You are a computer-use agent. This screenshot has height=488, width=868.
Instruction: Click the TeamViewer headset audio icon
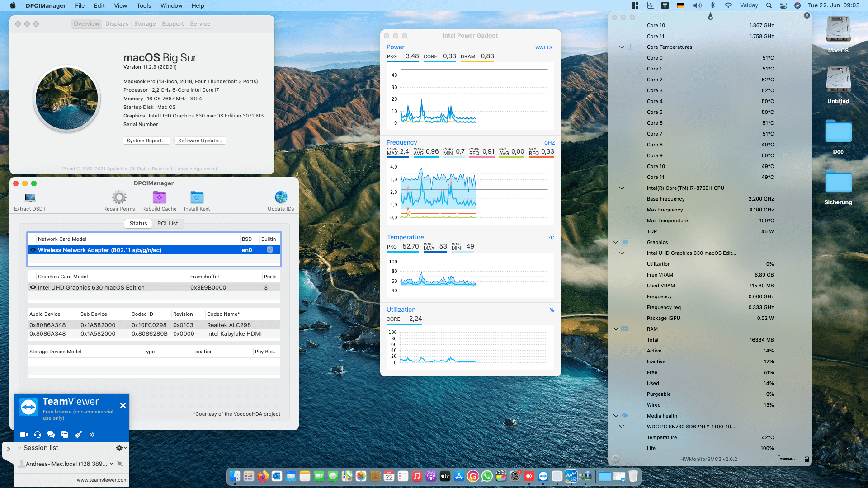(x=38, y=435)
